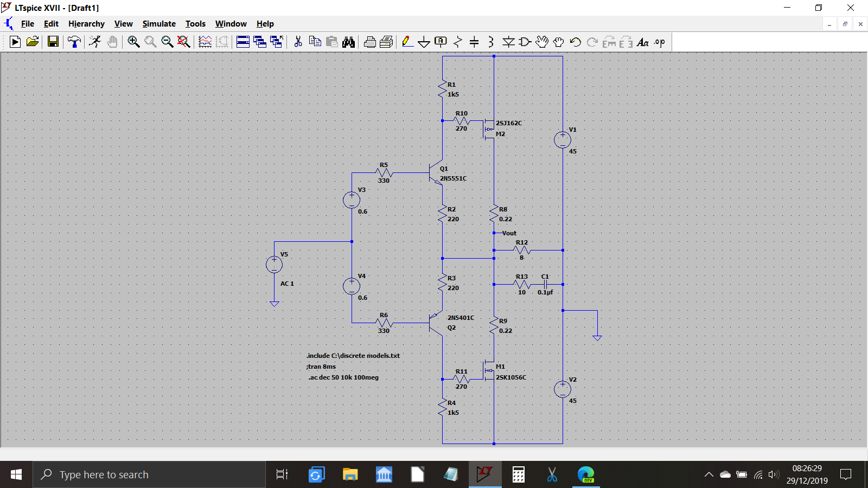Zoom to fit with the crossed magnifier icon
The image size is (868, 488).
coord(184,42)
